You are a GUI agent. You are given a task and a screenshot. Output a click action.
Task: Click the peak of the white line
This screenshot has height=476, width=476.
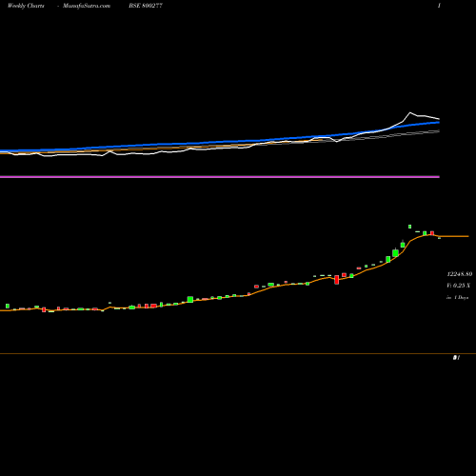(410, 112)
